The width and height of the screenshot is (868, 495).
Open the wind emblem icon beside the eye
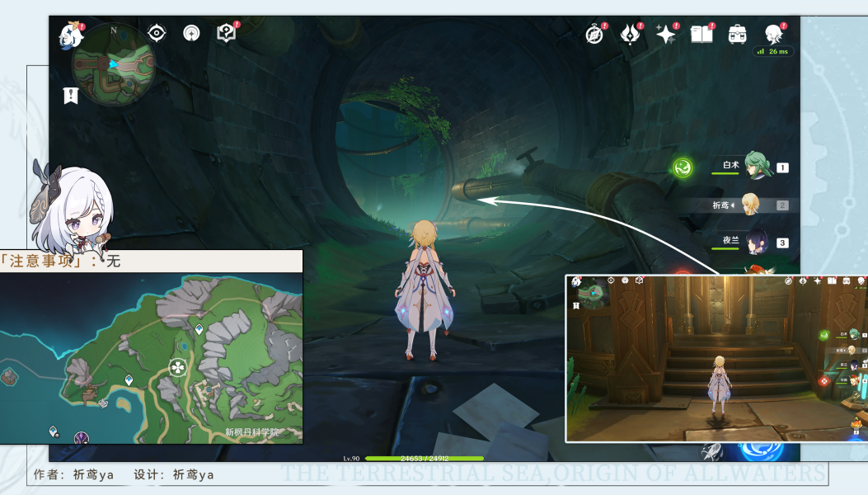(191, 33)
